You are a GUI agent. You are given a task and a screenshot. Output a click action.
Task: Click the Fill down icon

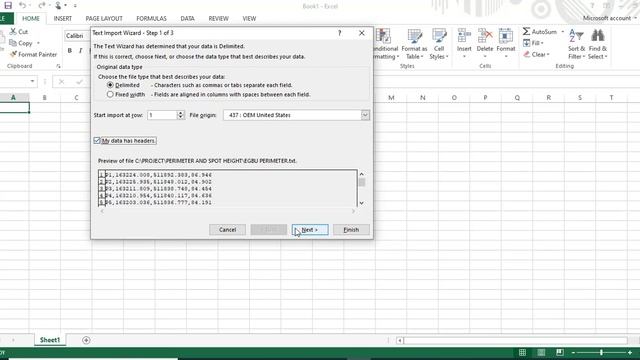click(527, 43)
